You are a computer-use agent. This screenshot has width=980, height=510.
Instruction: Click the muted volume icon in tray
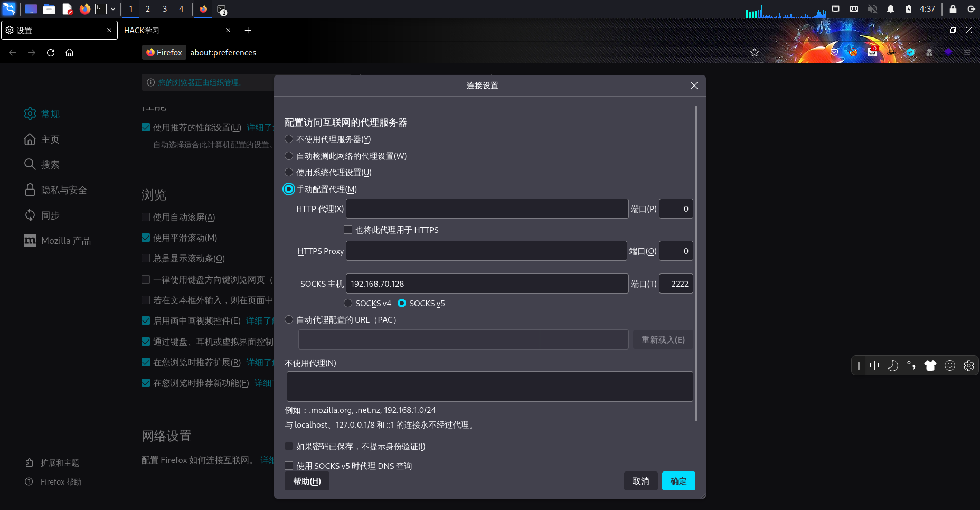872,9
